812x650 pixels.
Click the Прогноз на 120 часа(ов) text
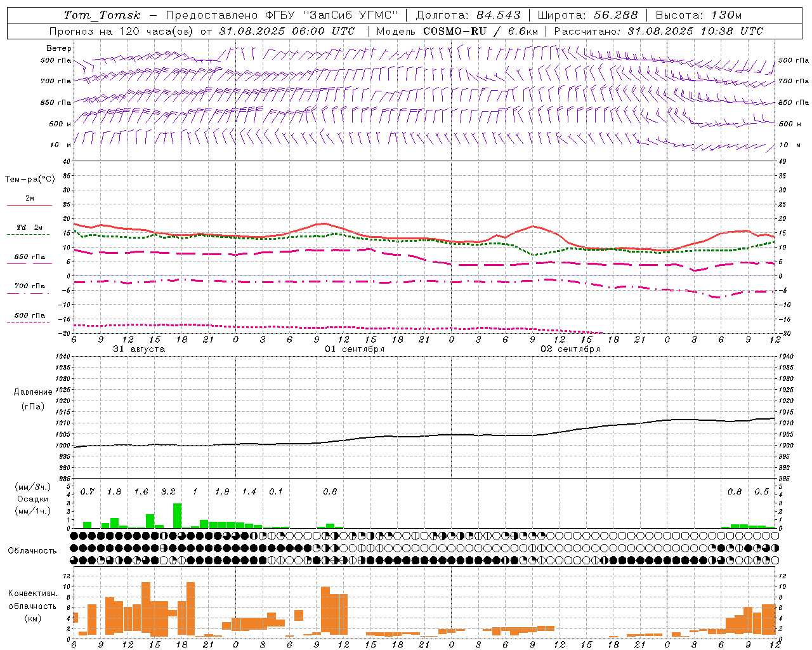(x=122, y=31)
